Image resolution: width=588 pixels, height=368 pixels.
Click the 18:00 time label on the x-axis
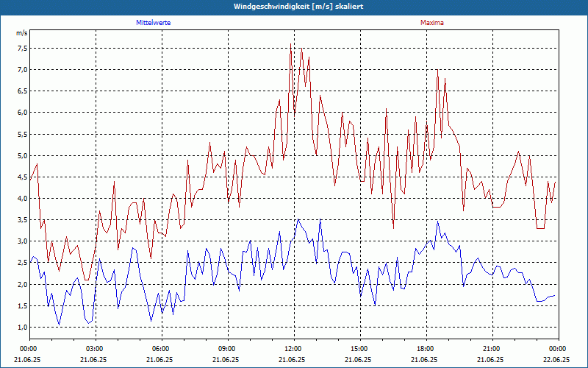(x=426, y=349)
